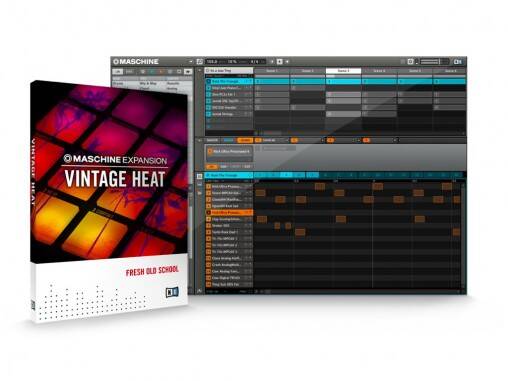
Task: Click the MASCHINE logo in header
Action: (136, 62)
